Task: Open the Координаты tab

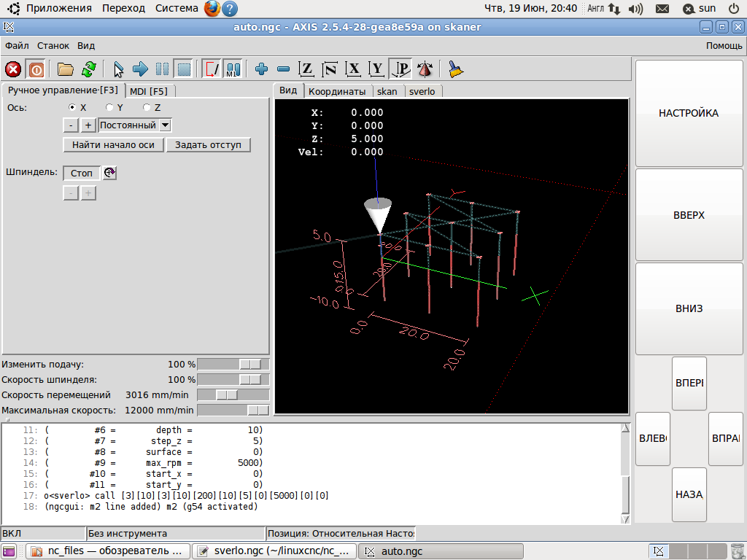Action: pyautogui.click(x=336, y=91)
